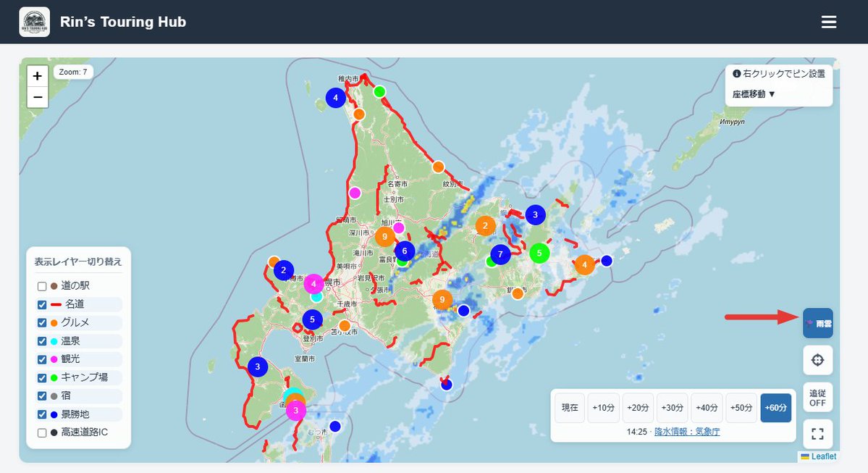Screen dimensions: 868x473
Task: Uncheck the 名道 layer checkbox
Action: click(x=42, y=305)
